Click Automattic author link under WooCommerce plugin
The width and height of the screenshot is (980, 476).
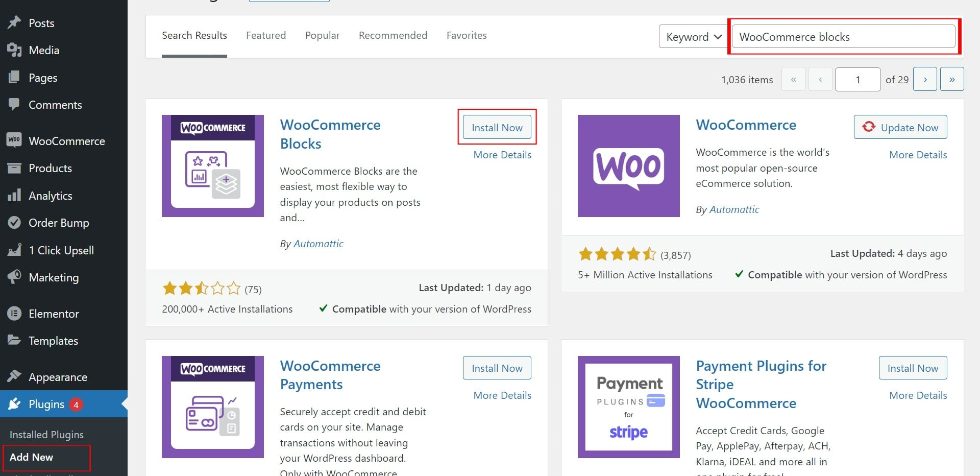[734, 209]
